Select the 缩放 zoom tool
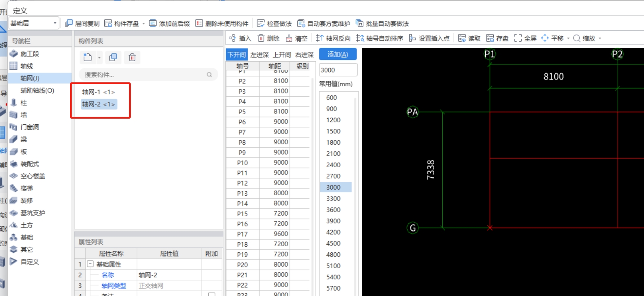Screen dimensions: 644x296 tap(584, 38)
